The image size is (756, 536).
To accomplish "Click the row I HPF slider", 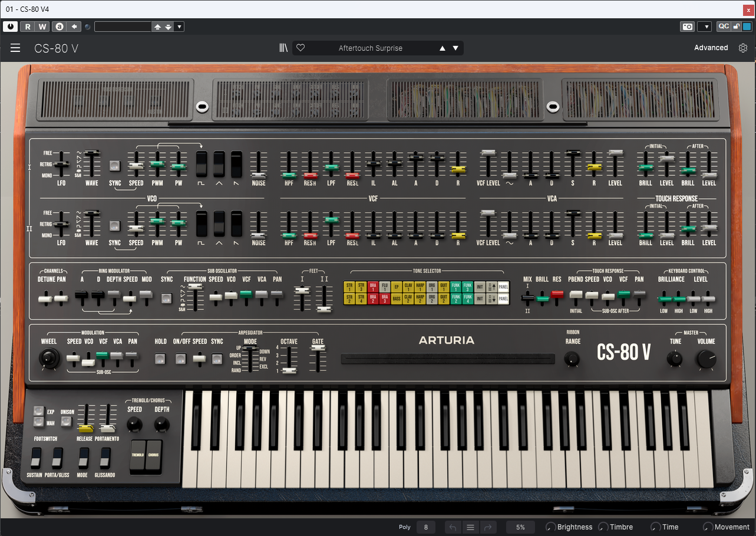I will (289, 175).
